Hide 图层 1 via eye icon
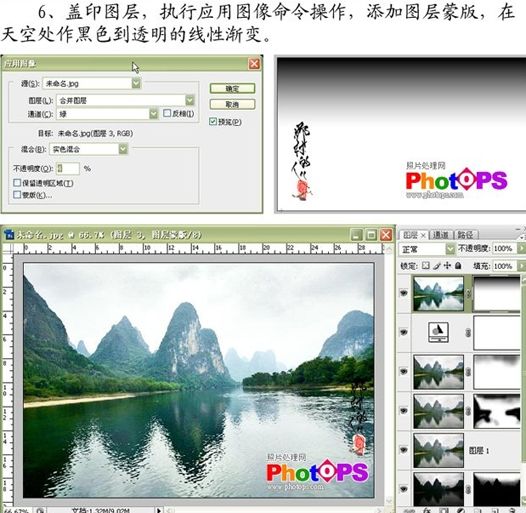526x513 pixels. [404, 450]
